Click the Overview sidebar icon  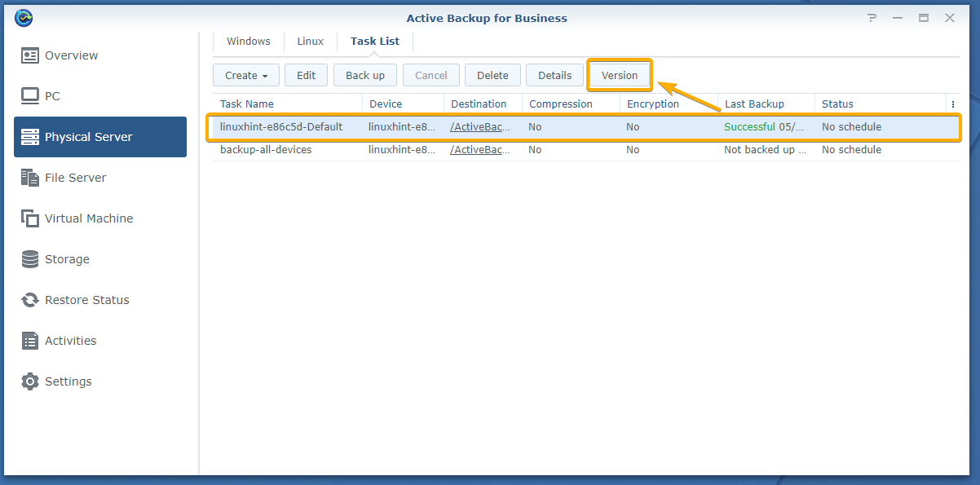click(30, 55)
